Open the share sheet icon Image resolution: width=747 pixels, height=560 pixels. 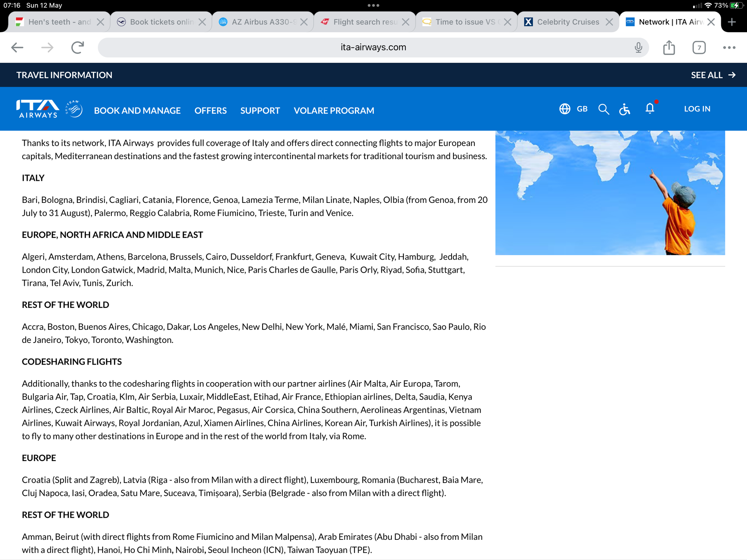coord(669,47)
